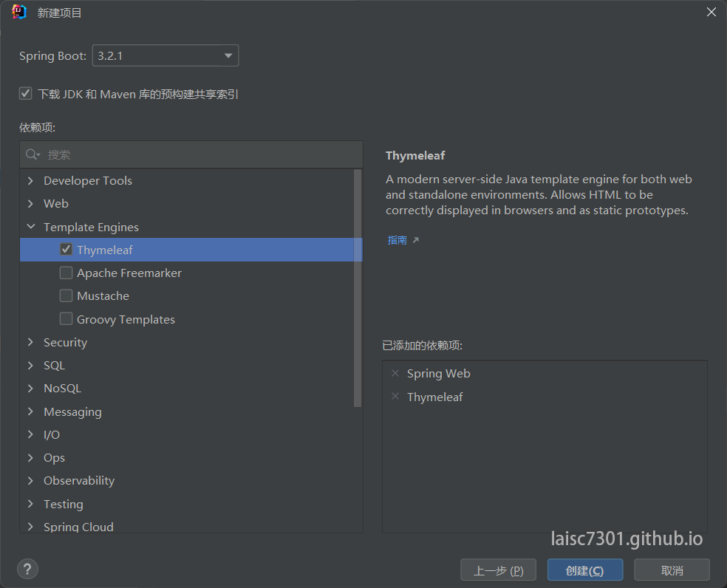Click the 创建 (Create) button
The width and height of the screenshot is (727, 588).
click(584, 570)
